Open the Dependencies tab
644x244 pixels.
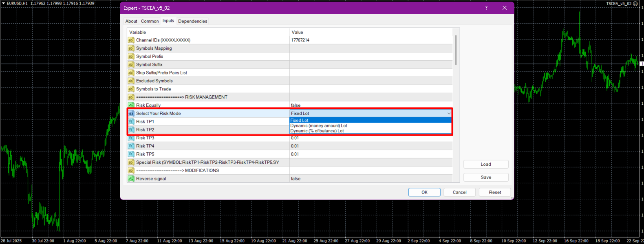[192, 21]
